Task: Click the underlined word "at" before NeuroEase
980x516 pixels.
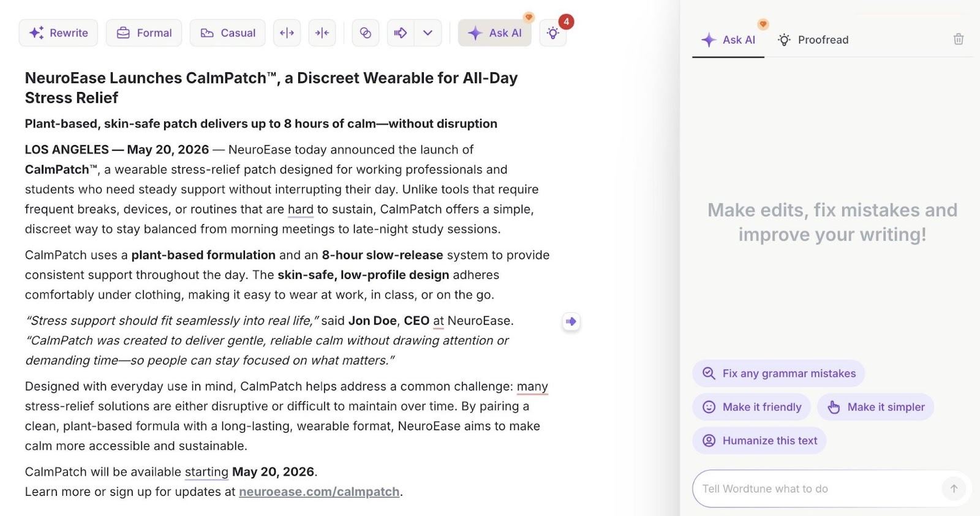Action: pos(439,321)
